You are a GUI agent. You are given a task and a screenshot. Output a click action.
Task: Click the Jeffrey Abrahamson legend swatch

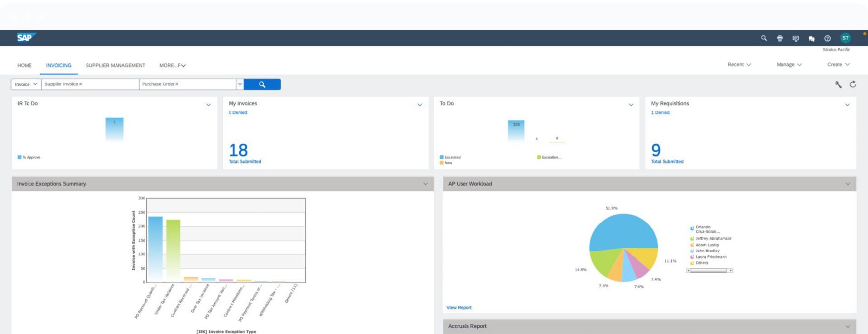[x=692, y=239]
